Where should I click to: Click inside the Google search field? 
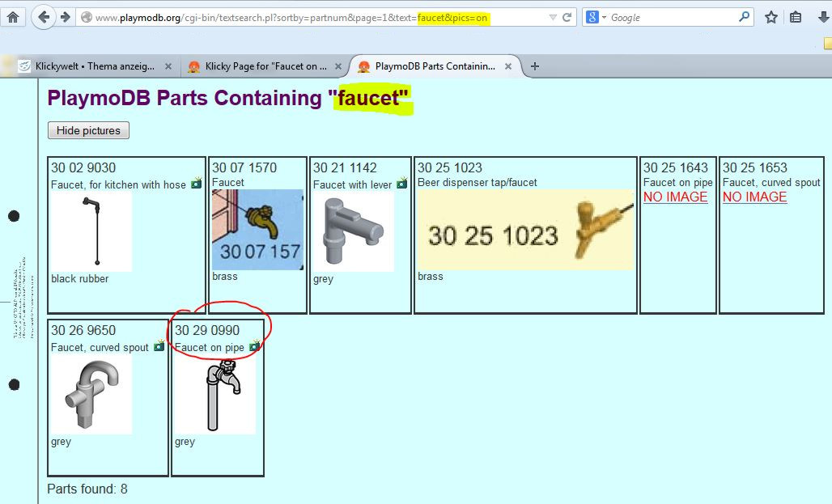click(x=672, y=17)
